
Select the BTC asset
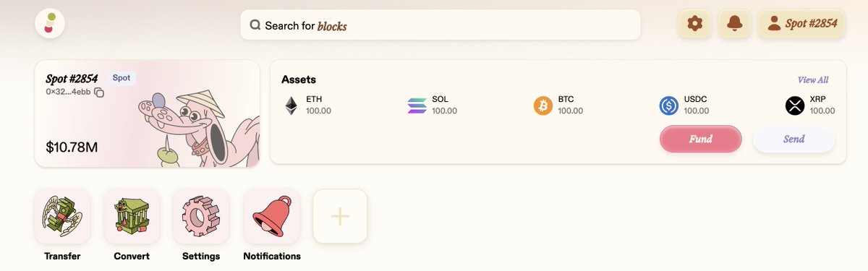pyautogui.click(x=559, y=106)
